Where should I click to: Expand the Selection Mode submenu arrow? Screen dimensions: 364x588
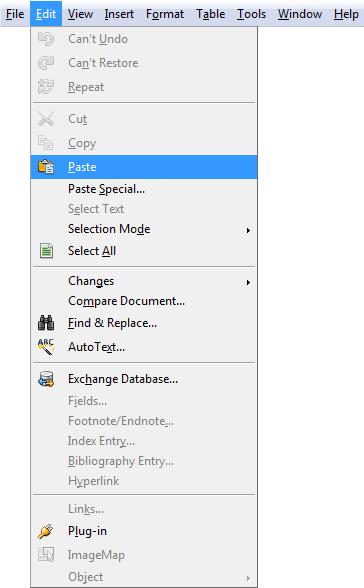[x=248, y=230]
